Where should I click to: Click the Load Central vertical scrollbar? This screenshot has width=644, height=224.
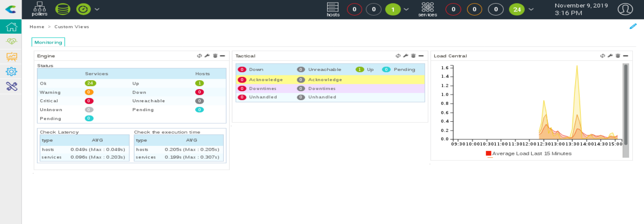625,105
